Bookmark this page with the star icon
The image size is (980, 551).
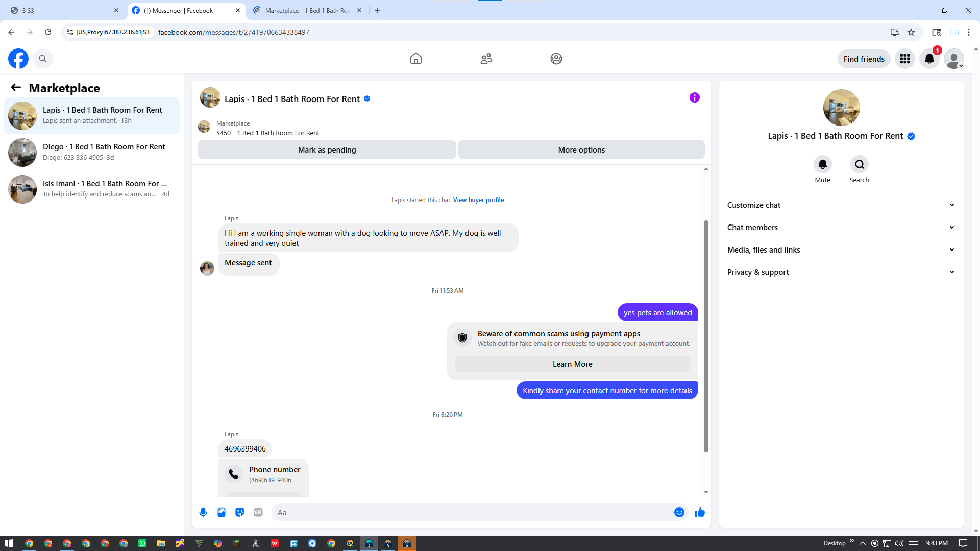[x=911, y=32]
